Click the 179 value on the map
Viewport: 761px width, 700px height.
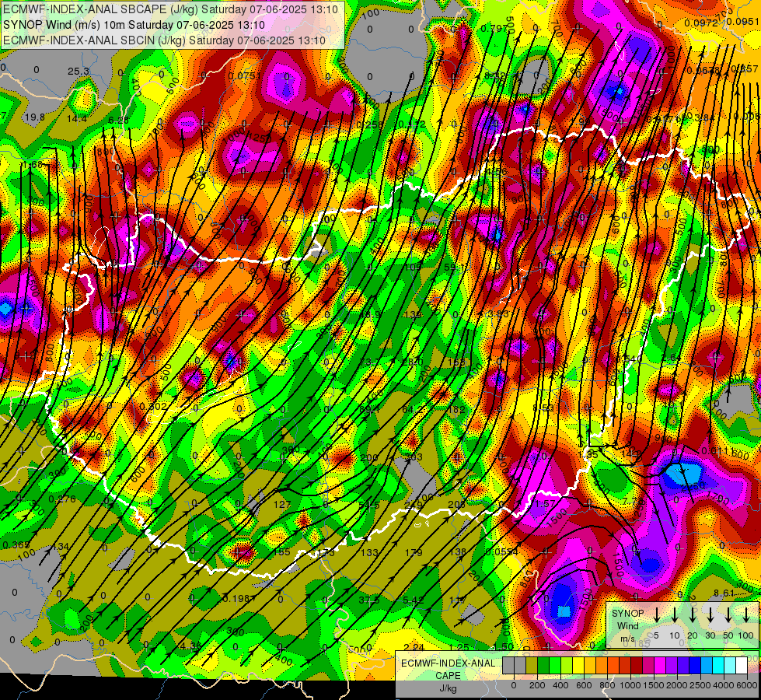point(414,552)
